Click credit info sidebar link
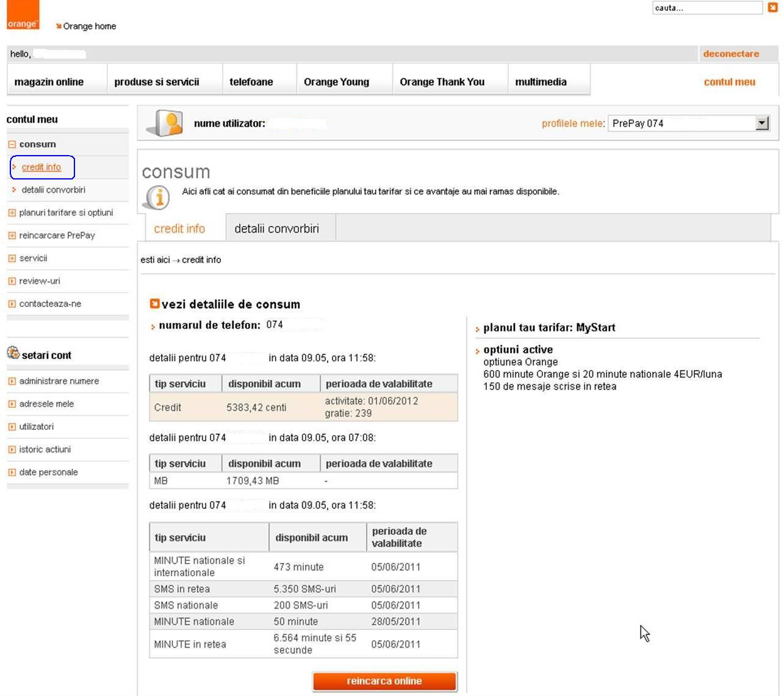This screenshot has height=696, width=784. tap(41, 167)
